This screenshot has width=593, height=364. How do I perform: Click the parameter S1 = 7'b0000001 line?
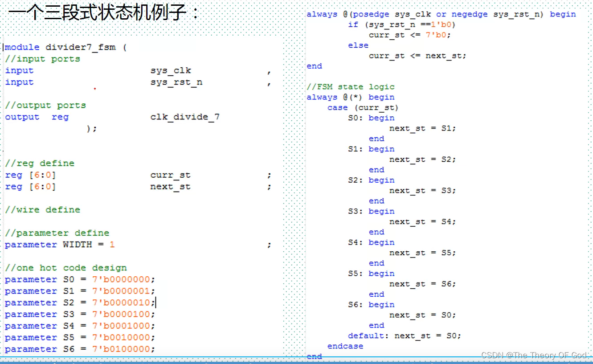(x=80, y=290)
